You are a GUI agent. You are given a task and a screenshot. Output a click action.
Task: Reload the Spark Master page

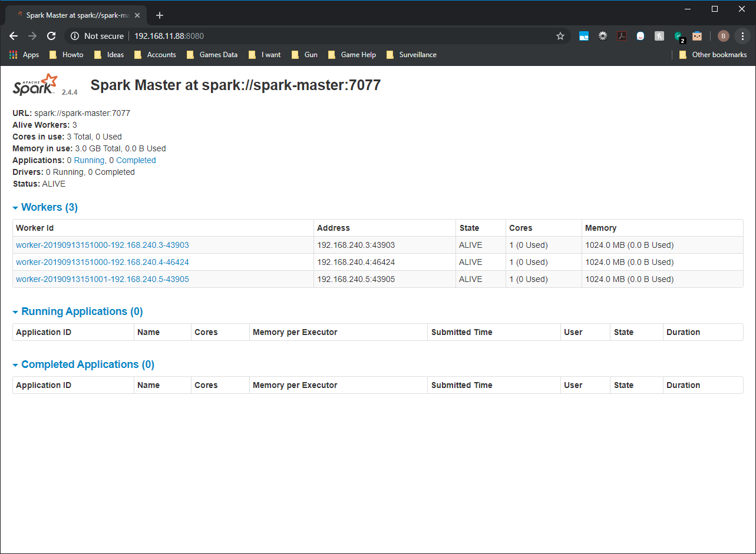[51, 36]
